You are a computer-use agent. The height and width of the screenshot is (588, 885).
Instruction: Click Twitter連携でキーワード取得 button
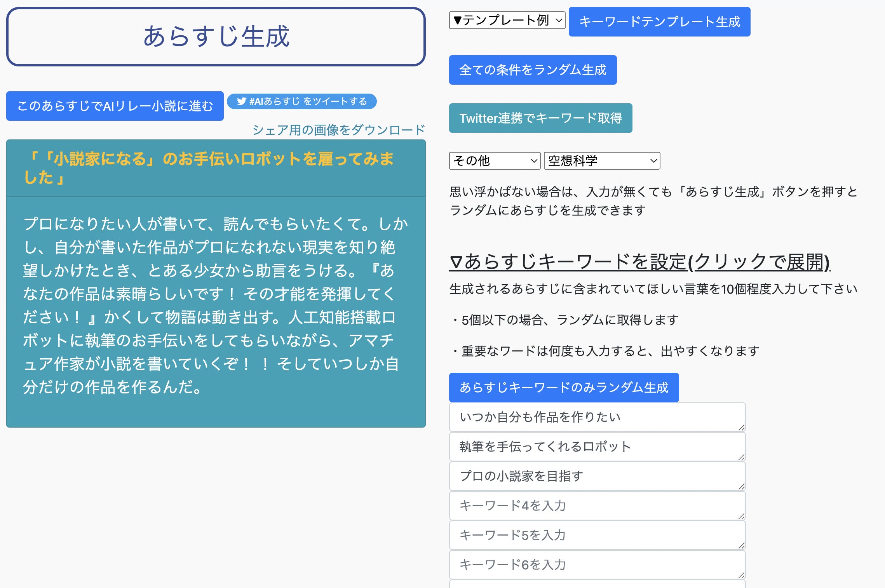pos(540,118)
